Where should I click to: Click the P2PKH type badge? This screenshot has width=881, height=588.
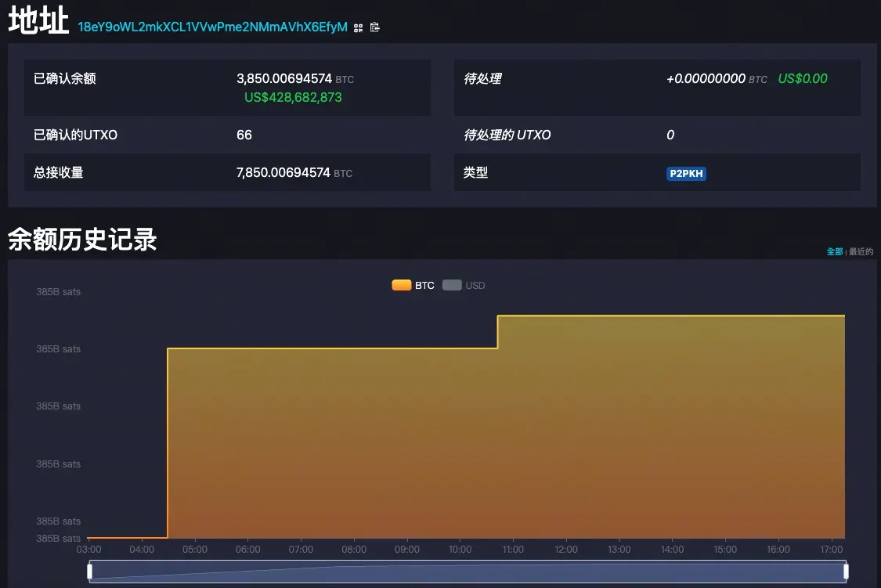click(686, 174)
